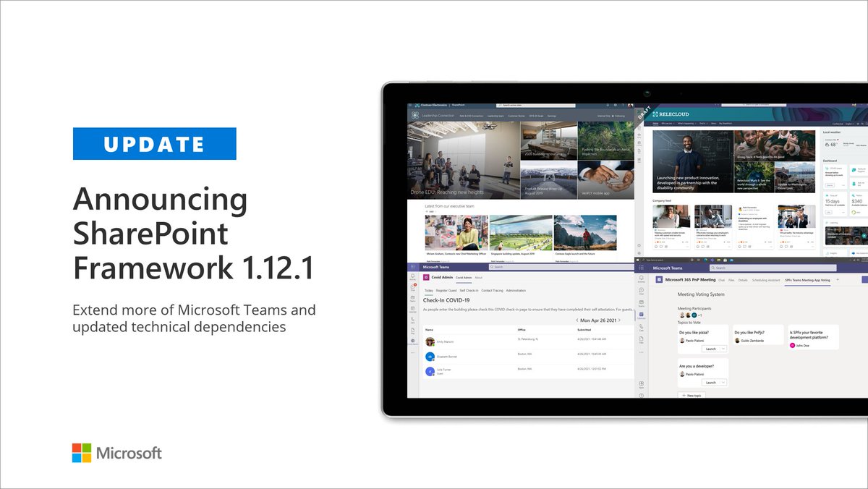Open Details tab in Microsoft 365 PnP Meeting
868x489 pixels.
[x=743, y=279]
